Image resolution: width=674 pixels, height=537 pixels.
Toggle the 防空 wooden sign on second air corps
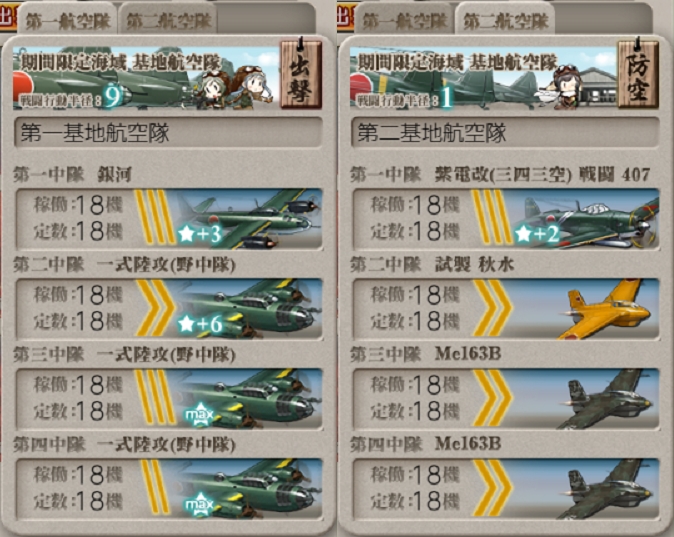(638, 73)
